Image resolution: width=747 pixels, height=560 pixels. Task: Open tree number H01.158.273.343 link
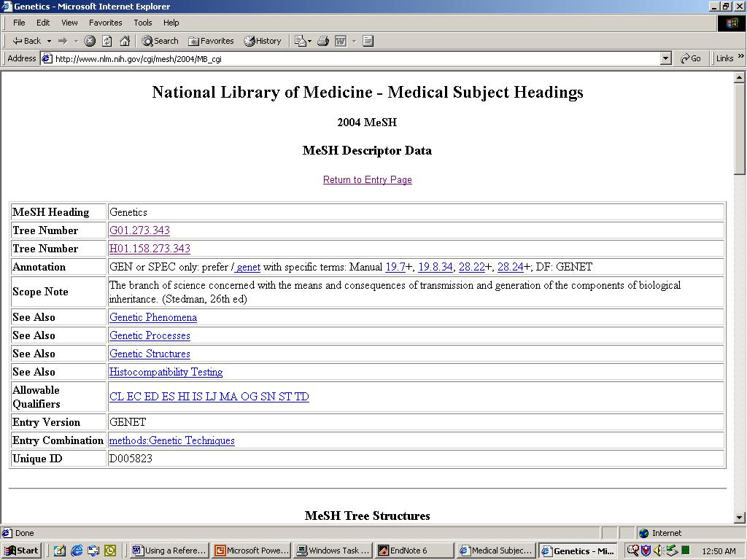(150, 249)
